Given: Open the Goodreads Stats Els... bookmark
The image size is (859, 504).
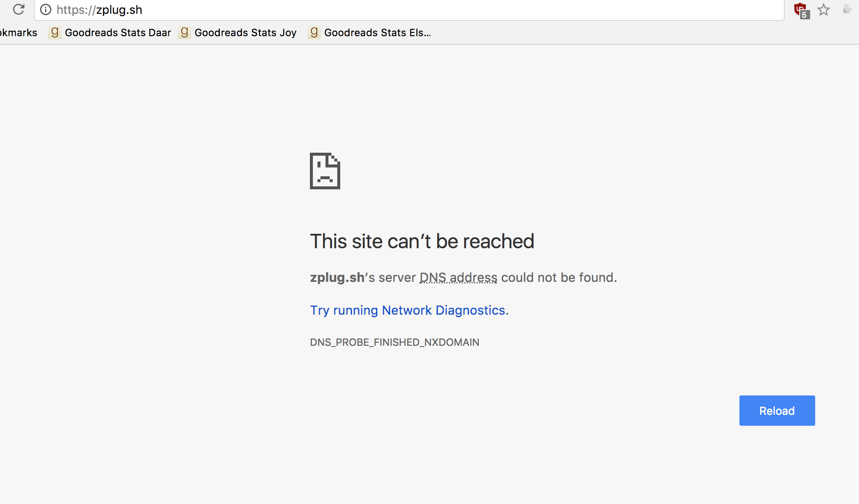Looking at the screenshot, I should [369, 32].
